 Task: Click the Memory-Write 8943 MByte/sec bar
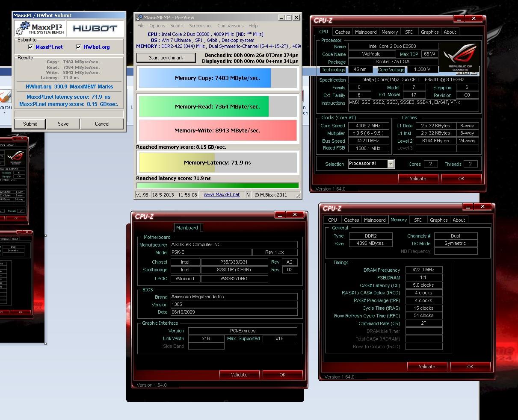click(x=218, y=130)
